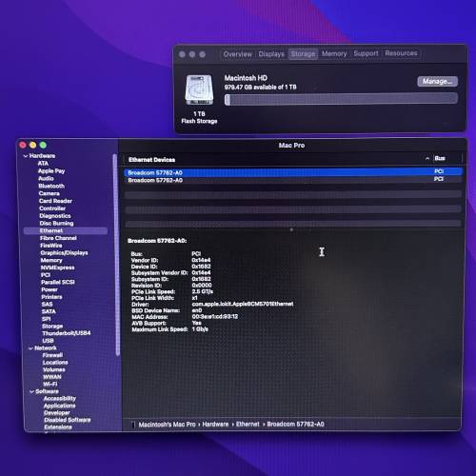Screen dimensions: 476x476
Task: Open NVMExpress in the sidebar
Action: pyautogui.click(x=57, y=268)
